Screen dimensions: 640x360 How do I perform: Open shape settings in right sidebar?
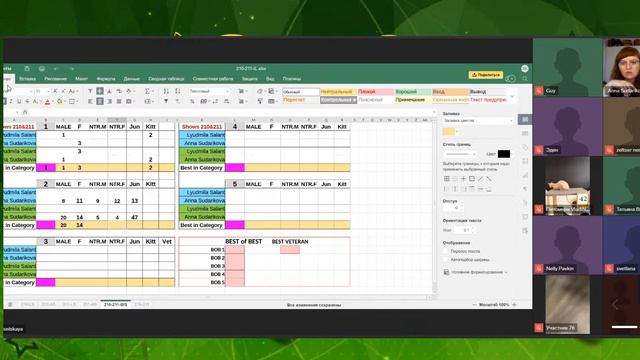coord(525,147)
